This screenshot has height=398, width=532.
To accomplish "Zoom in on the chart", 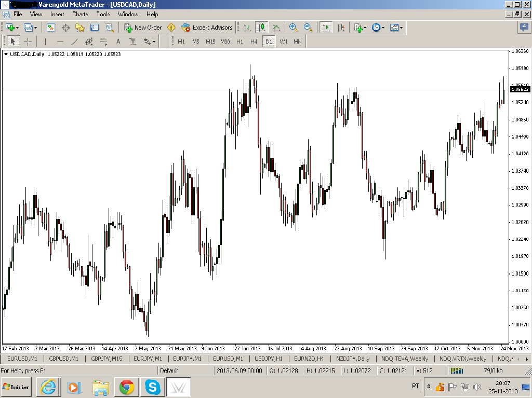I will tap(294, 28).
